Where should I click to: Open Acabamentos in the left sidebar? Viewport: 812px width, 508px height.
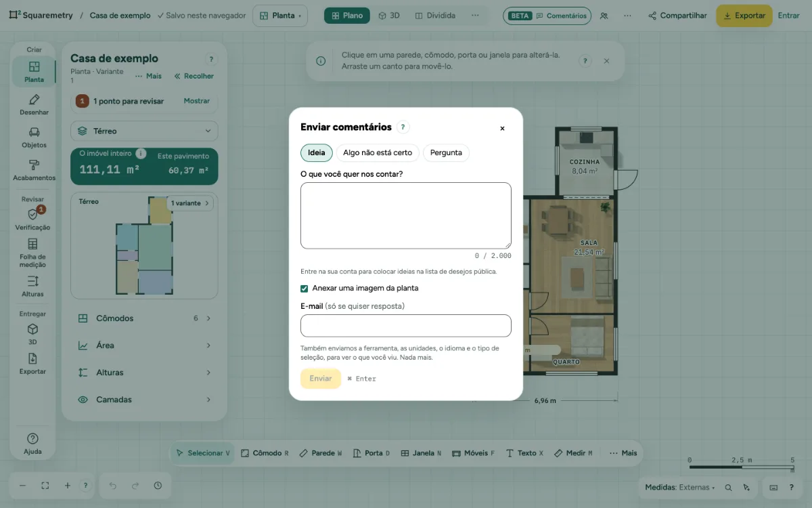(x=34, y=170)
